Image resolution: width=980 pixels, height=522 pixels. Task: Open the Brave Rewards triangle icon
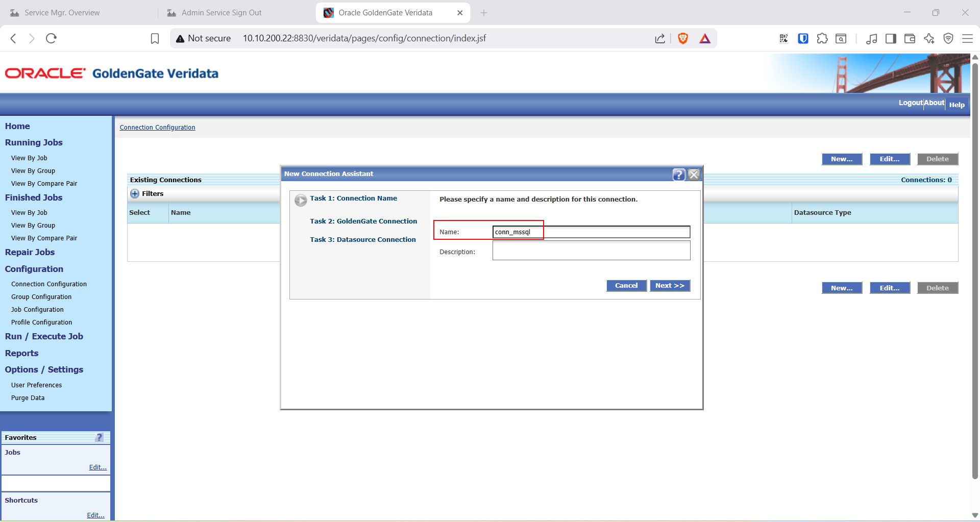tap(705, 38)
